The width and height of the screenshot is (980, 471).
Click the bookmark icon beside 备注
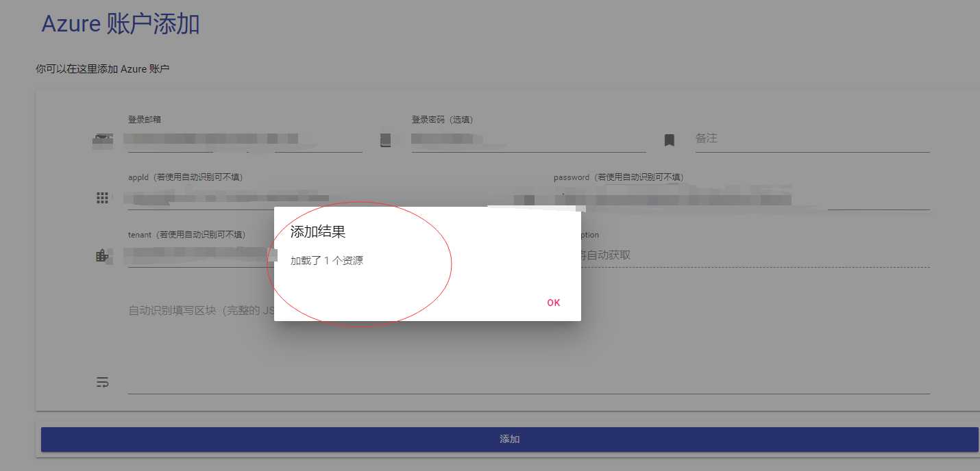tap(670, 140)
